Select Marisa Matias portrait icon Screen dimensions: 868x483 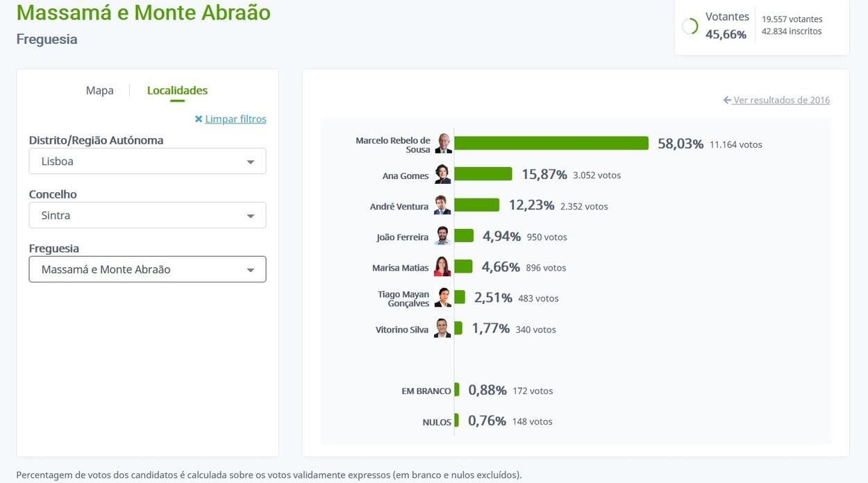point(442,266)
